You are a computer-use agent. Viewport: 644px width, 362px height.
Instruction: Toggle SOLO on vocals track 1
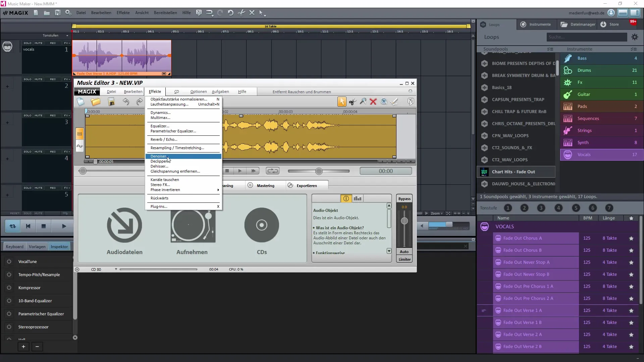pos(28,43)
